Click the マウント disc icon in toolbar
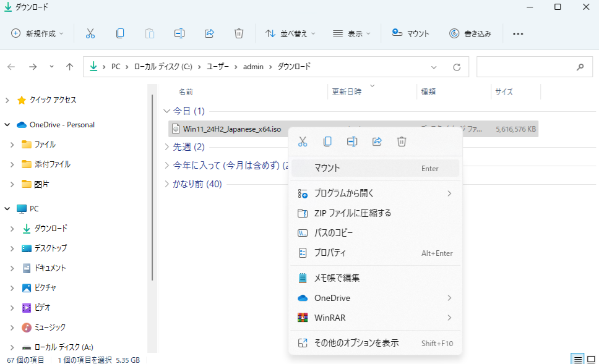 397,33
